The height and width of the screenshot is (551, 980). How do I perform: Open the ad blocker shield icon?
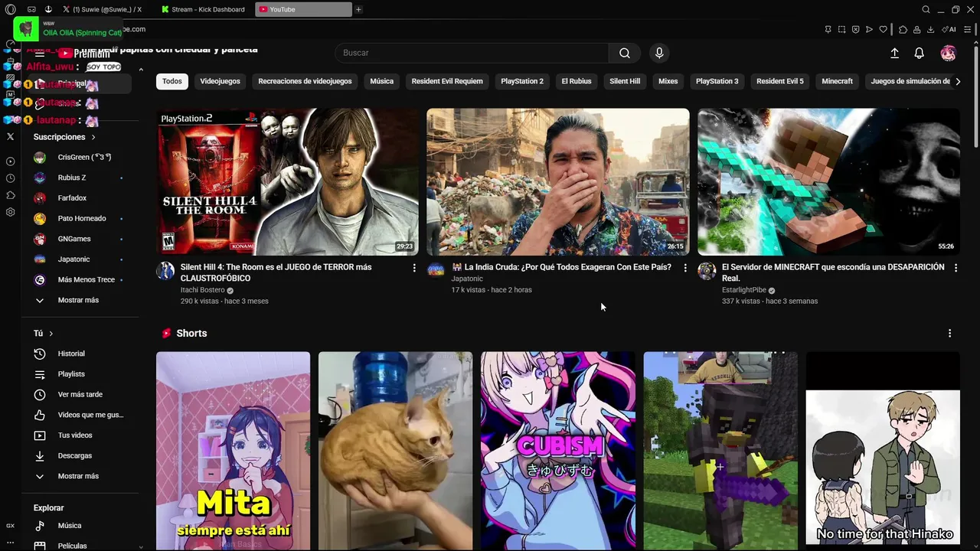click(x=855, y=29)
